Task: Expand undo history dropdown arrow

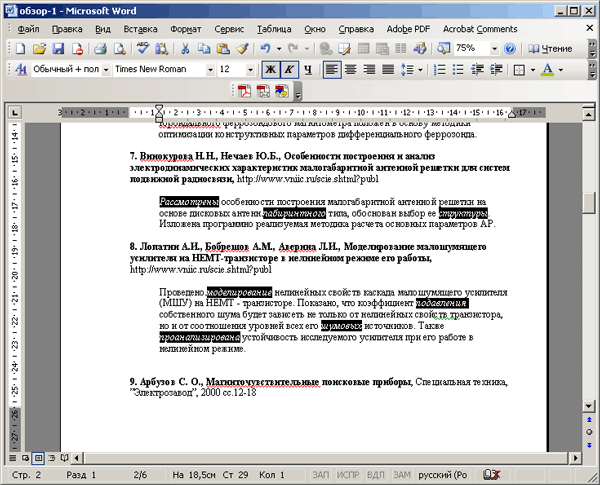Action: tap(279, 49)
